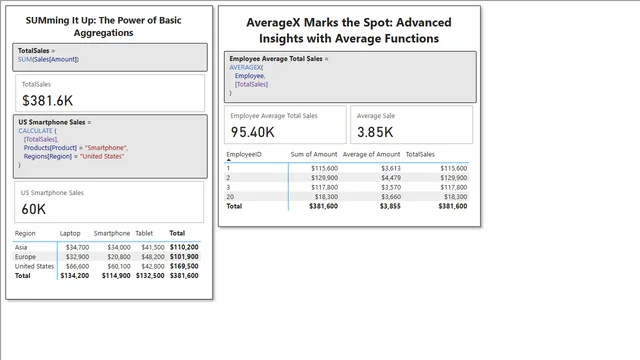Viewport: 640px width, 360px height.
Task: Click the Smartphone column header
Action: point(112,233)
